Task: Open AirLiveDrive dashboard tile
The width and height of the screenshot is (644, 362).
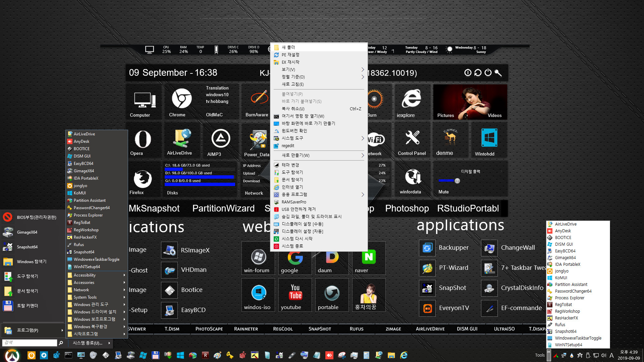Action: [x=182, y=138]
